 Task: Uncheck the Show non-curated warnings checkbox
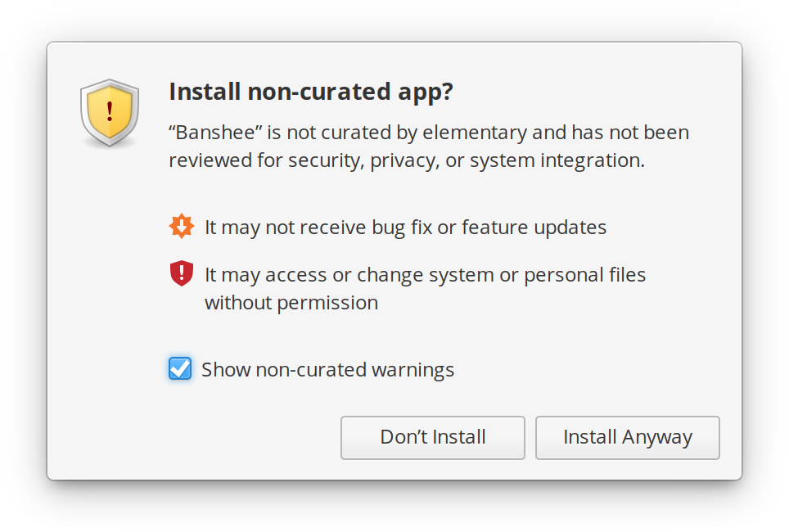point(180,368)
